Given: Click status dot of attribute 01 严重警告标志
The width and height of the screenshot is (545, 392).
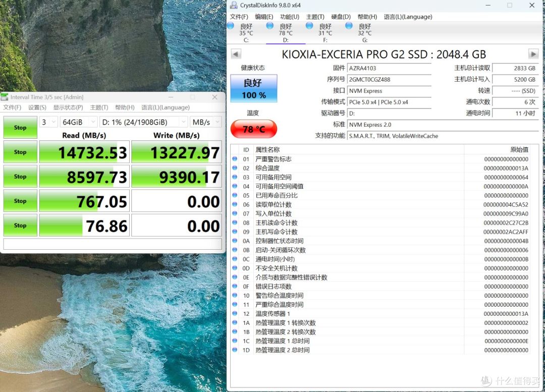Looking at the screenshot, I should [x=235, y=159].
